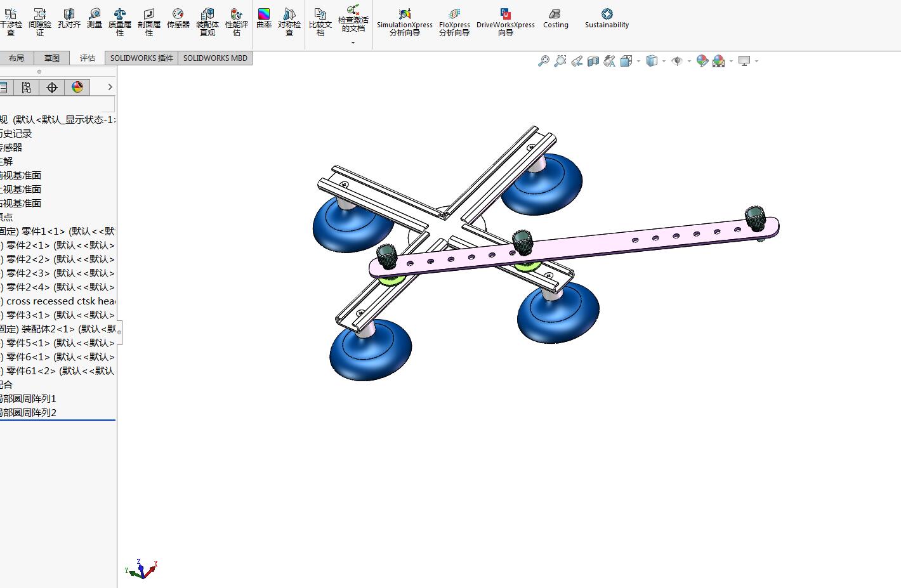
Task: Click View Orientation cube icon
Action: (x=626, y=61)
